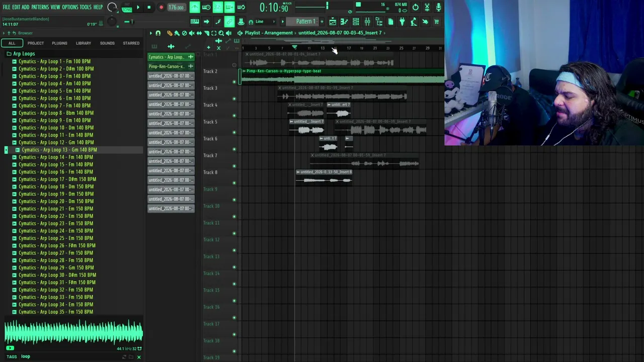Collapse the Arp Loops folder
The width and height of the screenshot is (644, 362).
pos(24,54)
